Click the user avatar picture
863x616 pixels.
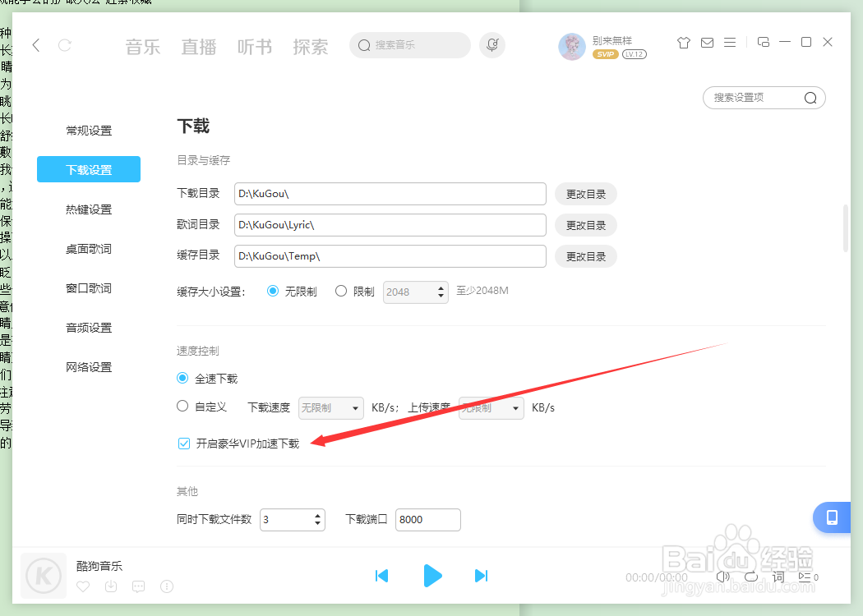(x=572, y=47)
